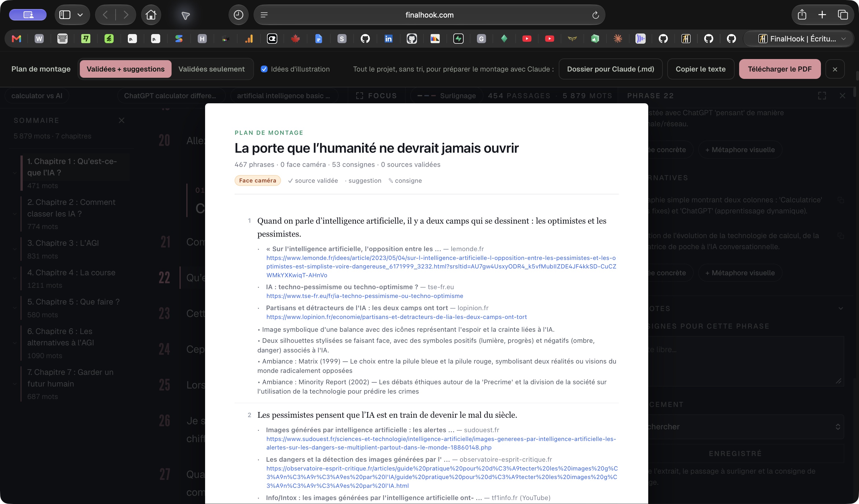Toggle the Idées d'illustration checkbox
This screenshot has width=859, height=504.
pyautogui.click(x=264, y=69)
